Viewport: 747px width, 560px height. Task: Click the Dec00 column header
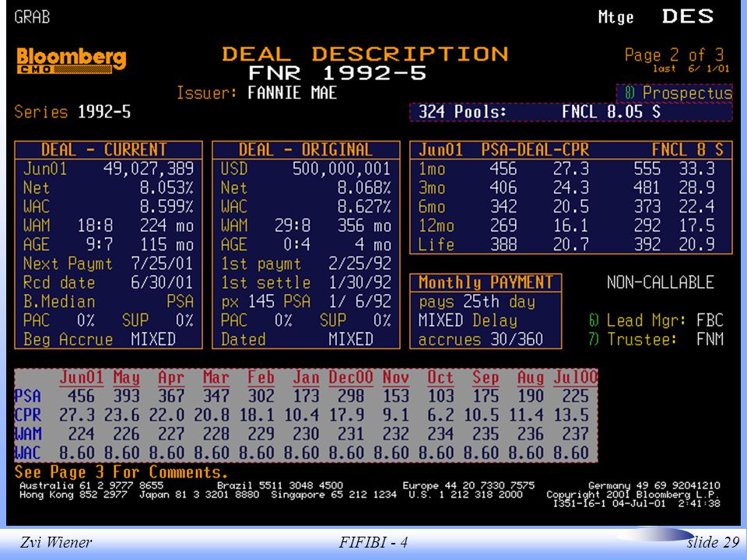pyautogui.click(x=351, y=378)
